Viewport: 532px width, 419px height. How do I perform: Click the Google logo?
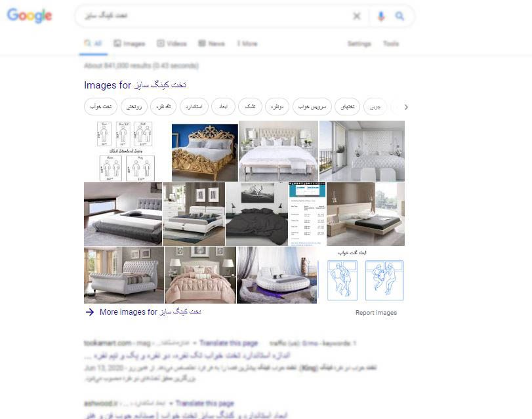30,16
